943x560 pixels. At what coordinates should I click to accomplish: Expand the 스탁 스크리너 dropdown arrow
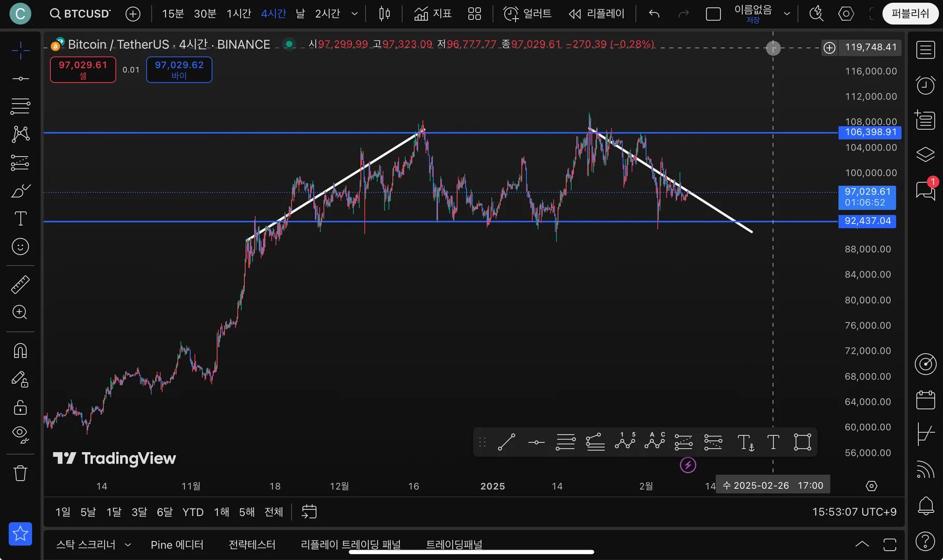128,545
